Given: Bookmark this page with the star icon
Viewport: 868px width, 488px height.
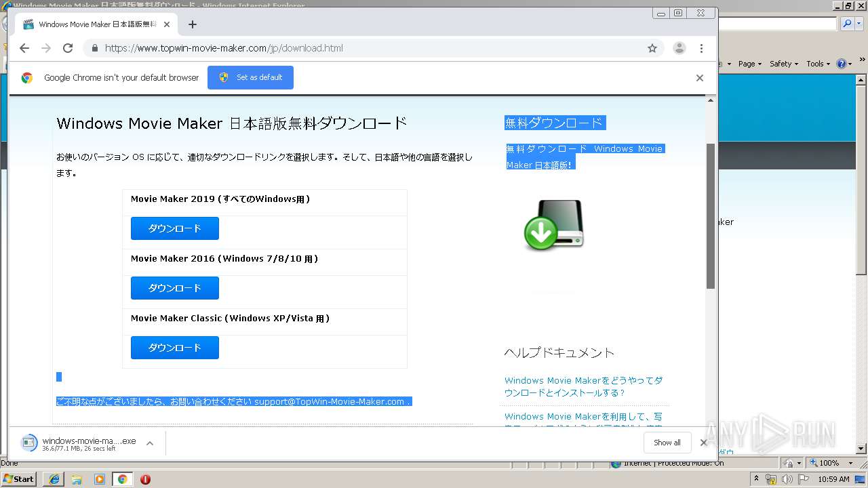Looking at the screenshot, I should 652,48.
